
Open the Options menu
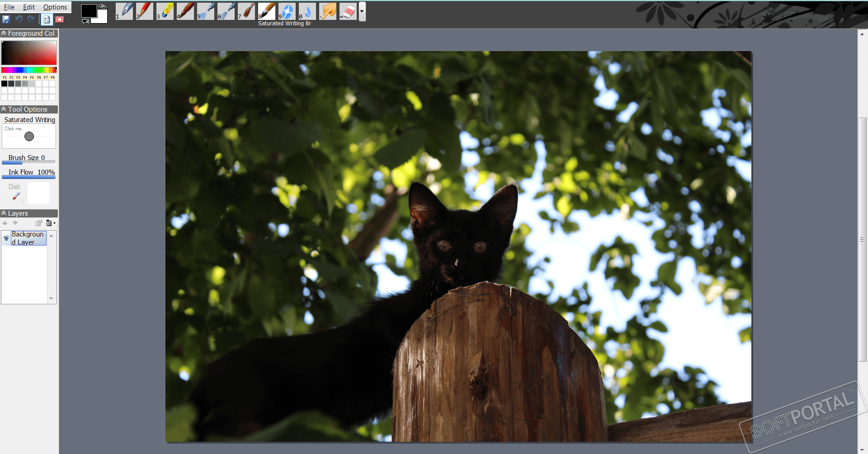pos(55,7)
